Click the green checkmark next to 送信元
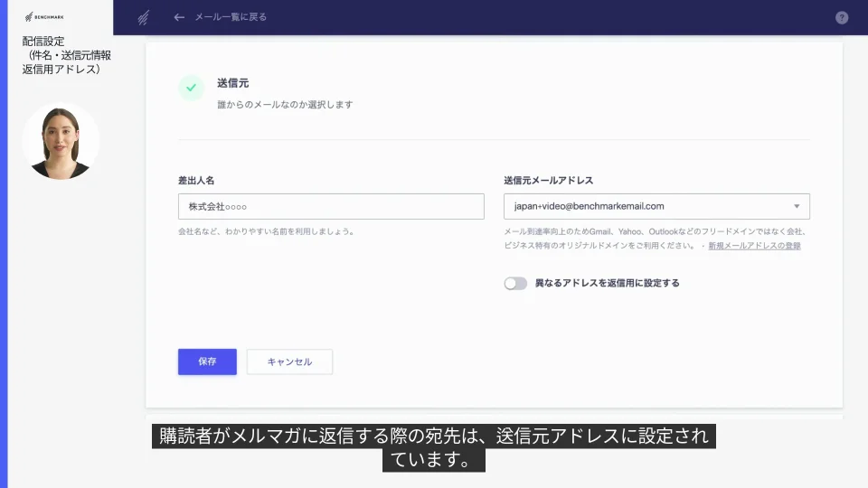Viewport: 868px width, 488px height. (x=191, y=88)
